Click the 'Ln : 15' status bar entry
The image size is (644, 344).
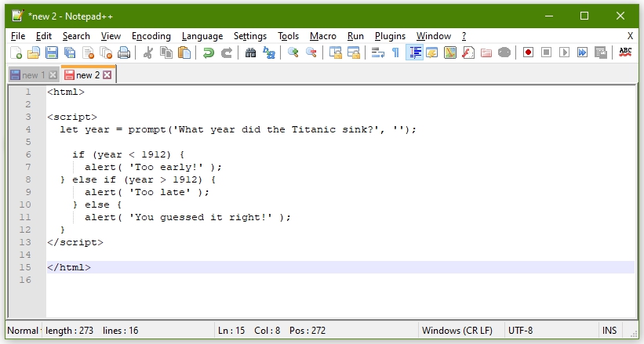[231, 331]
